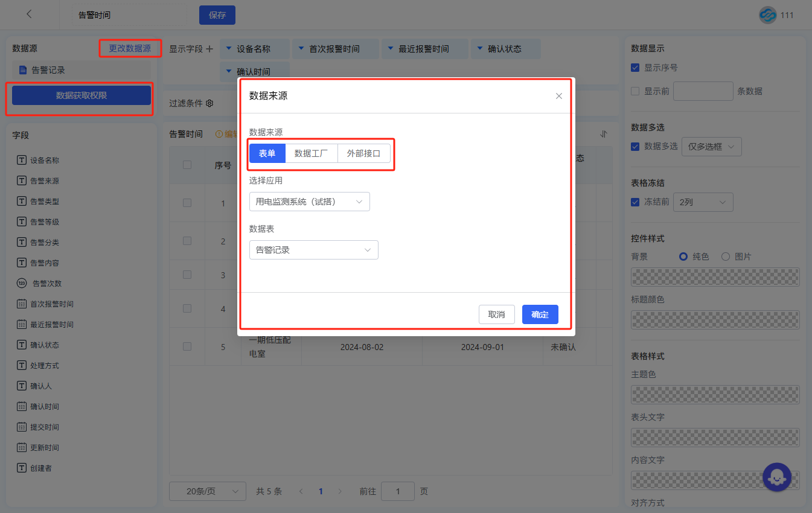Screen dimensions: 812x513
Task: Expand the 选择应用 dropdown
Action: (309, 202)
